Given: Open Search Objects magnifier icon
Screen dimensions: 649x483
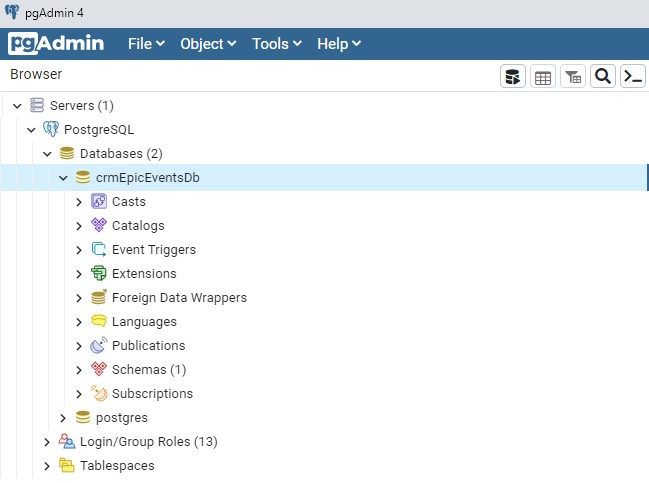Looking at the screenshot, I should tap(603, 76).
